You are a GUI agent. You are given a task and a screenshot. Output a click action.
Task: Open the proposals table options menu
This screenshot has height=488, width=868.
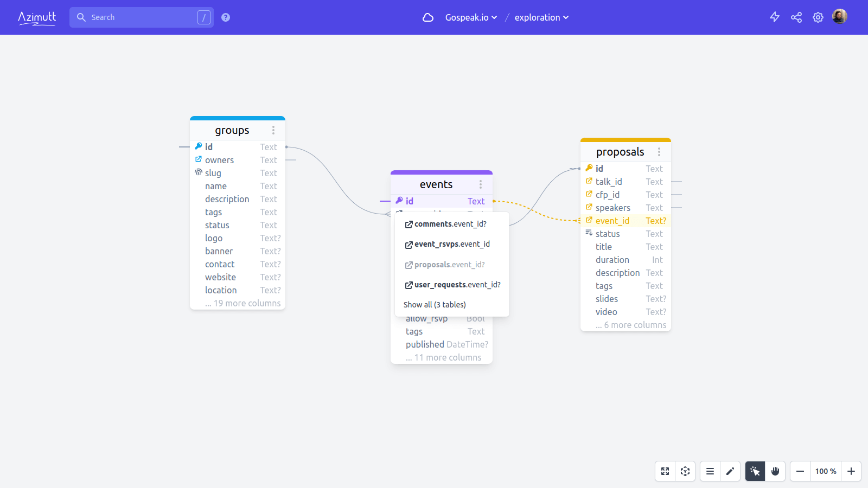pyautogui.click(x=659, y=152)
